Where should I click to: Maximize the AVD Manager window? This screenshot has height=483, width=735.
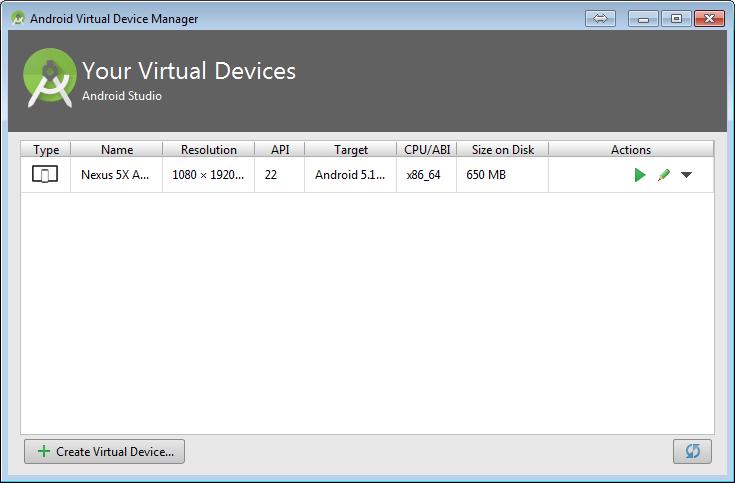pyautogui.click(x=676, y=19)
